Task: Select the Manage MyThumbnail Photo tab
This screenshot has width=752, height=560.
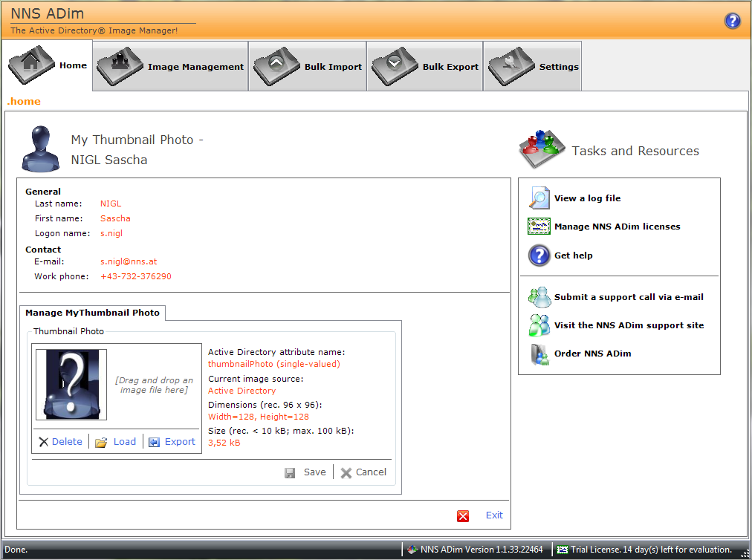Action: pyautogui.click(x=93, y=313)
